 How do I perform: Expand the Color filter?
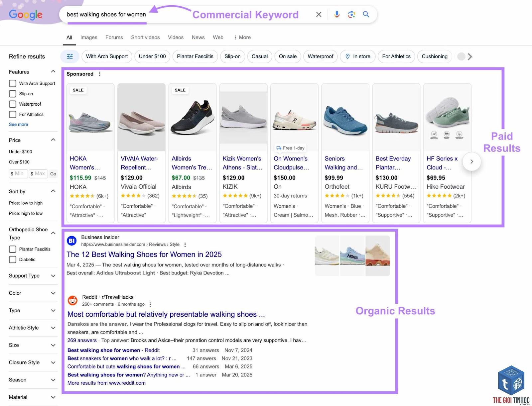[53, 293]
